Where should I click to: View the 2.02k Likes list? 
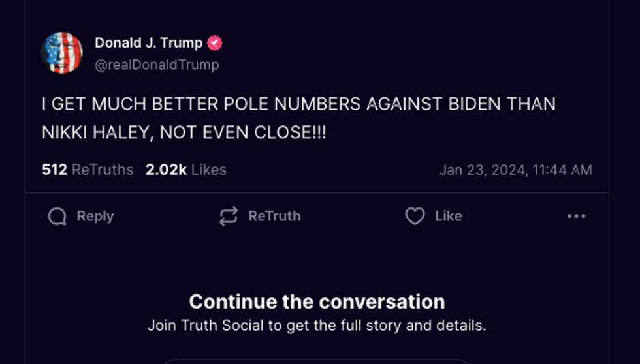pos(186,170)
